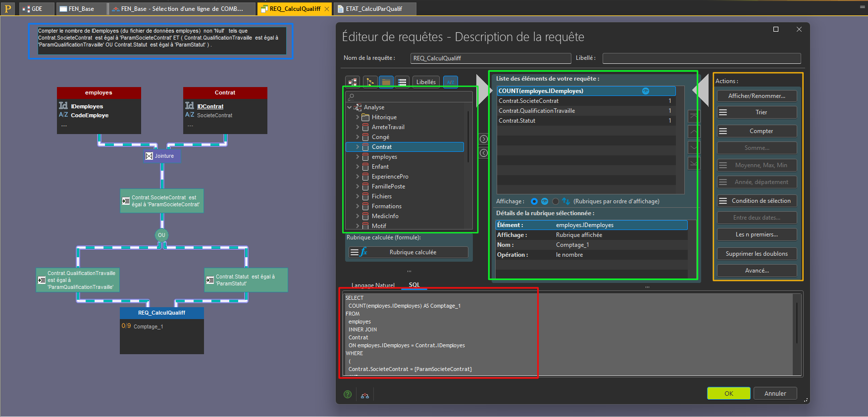
Task: Click the OU operator node in the graph
Action: pos(161,235)
